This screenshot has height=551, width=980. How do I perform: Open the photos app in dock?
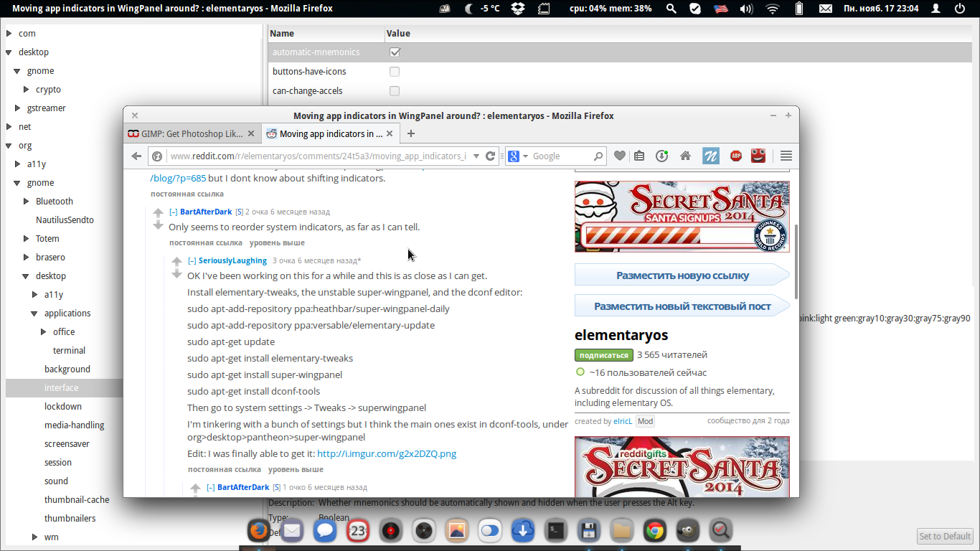457,531
